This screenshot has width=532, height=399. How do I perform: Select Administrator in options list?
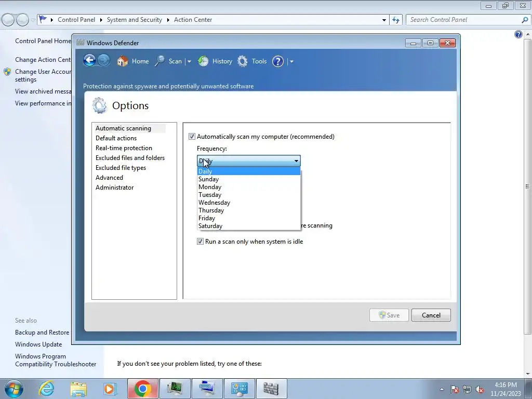coord(115,187)
